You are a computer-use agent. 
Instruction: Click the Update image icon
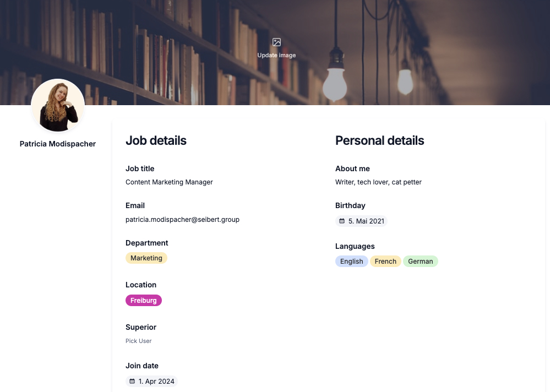click(276, 42)
